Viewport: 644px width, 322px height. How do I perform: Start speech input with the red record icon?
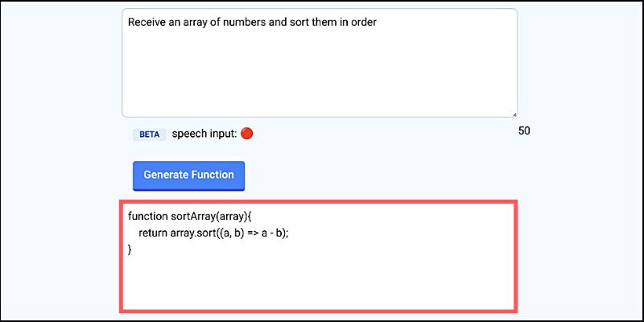(246, 133)
